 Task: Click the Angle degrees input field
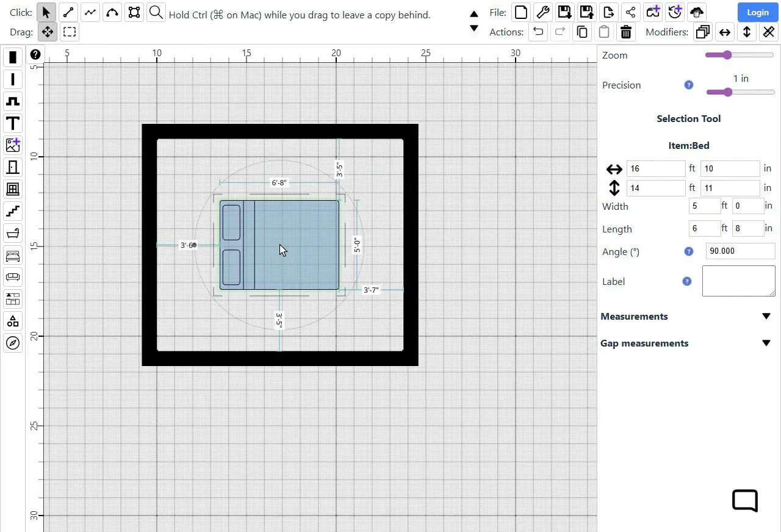(x=740, y=251)
